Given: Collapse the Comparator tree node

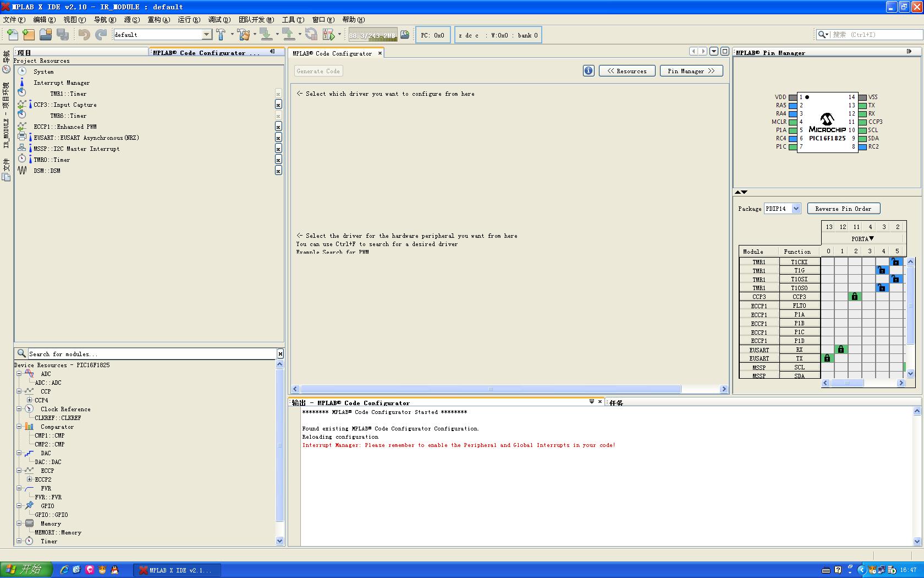Looking at the screenshot, I should pyautogui.click(x=19, y=426).
